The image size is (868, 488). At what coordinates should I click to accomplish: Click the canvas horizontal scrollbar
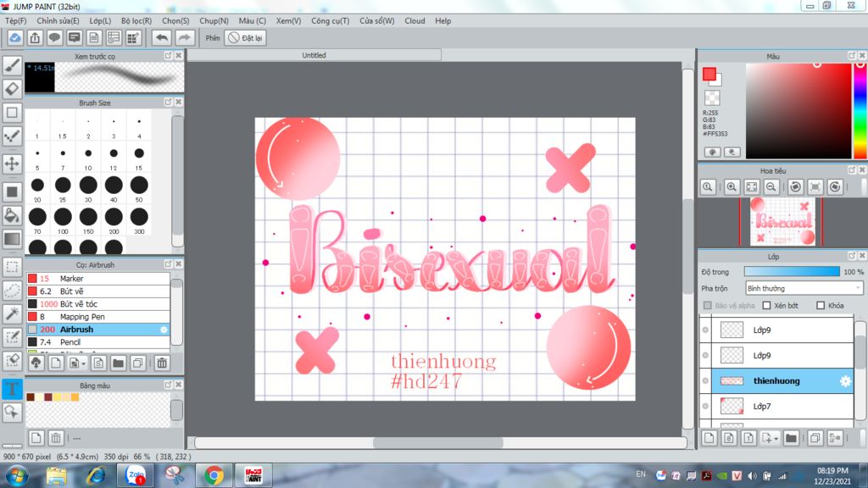pos(438,442)
